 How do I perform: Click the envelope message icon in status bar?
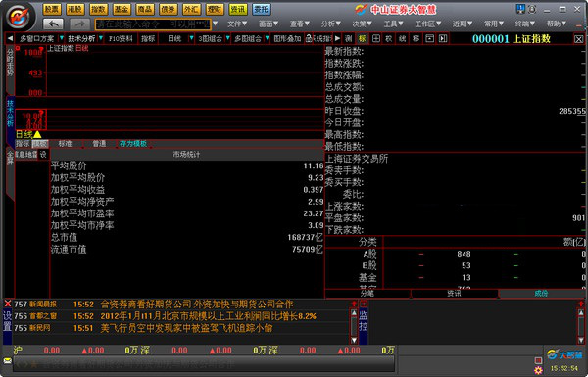click(8, 361)
